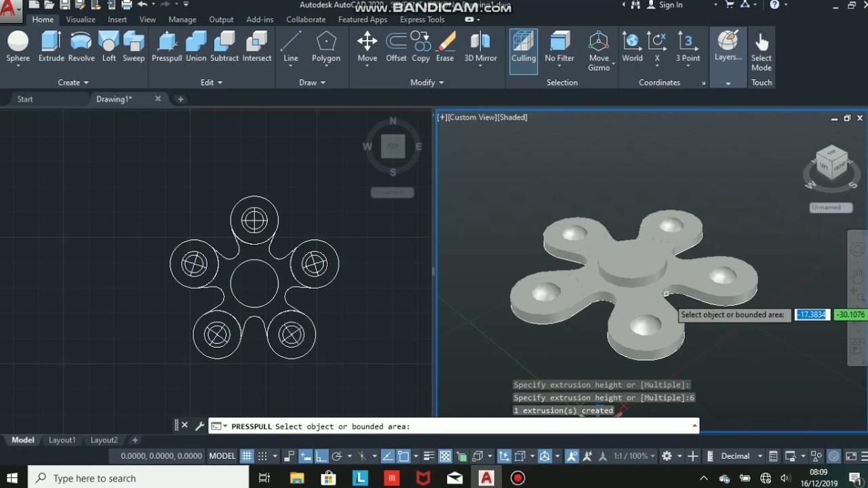Viewport: 868px width, 488px height.
Task: Choose the Subtract tool
Action: click(224, 47)
